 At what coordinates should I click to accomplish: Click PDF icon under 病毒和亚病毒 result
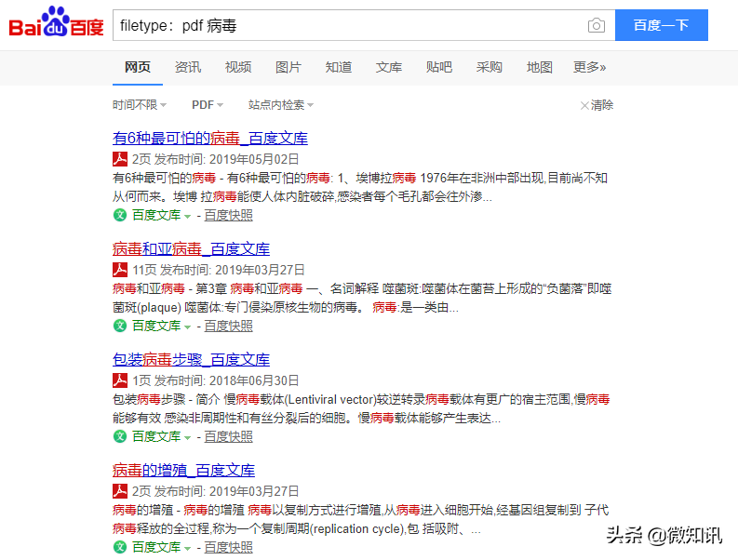(120, 270)
